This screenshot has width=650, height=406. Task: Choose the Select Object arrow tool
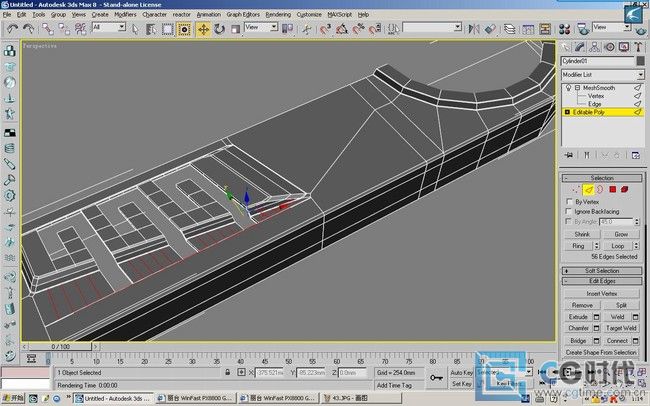(x=135, y=29)
